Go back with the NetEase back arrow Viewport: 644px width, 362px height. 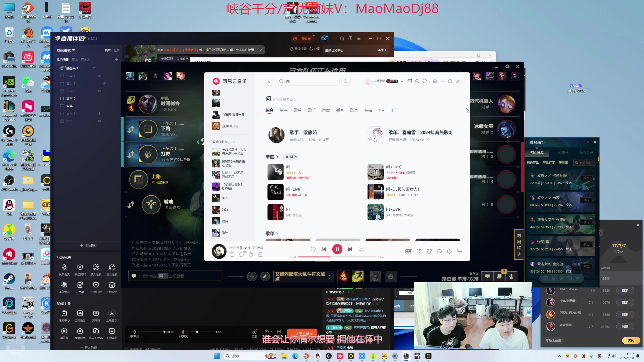click(x=269, y=81)
